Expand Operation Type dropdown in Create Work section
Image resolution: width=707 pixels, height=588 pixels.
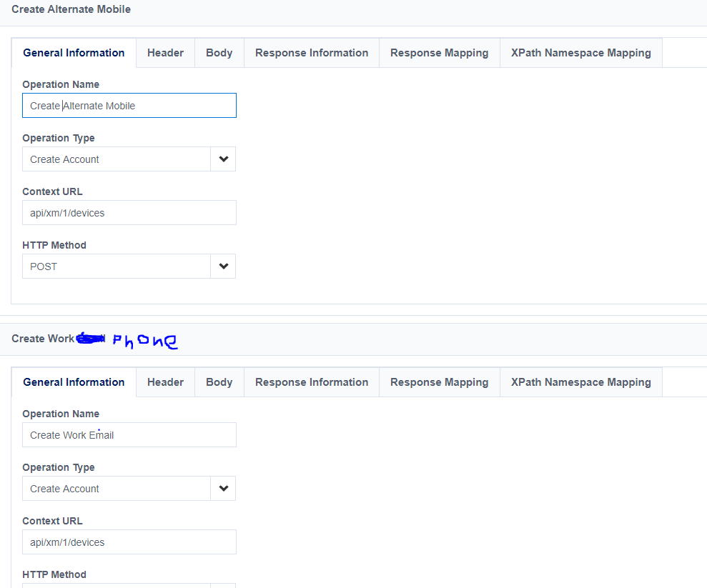tap(223, 489)
